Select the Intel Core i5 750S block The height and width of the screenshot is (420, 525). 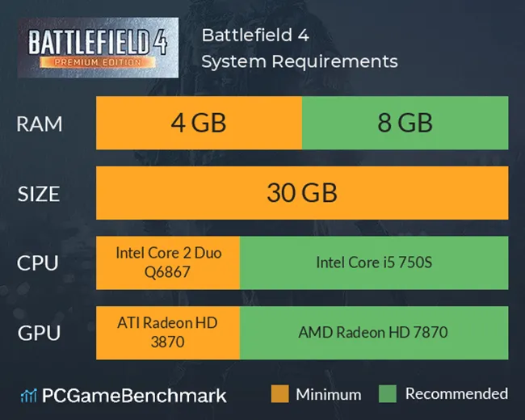point(374,262)
